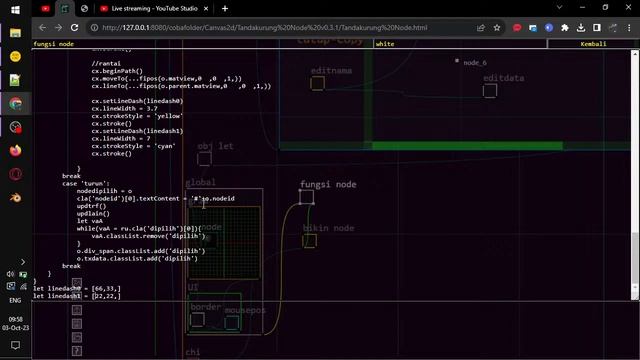Open the Notepad++ taskbar icon
This screenshot has width=640, height=360.
[x=16, y=80]
